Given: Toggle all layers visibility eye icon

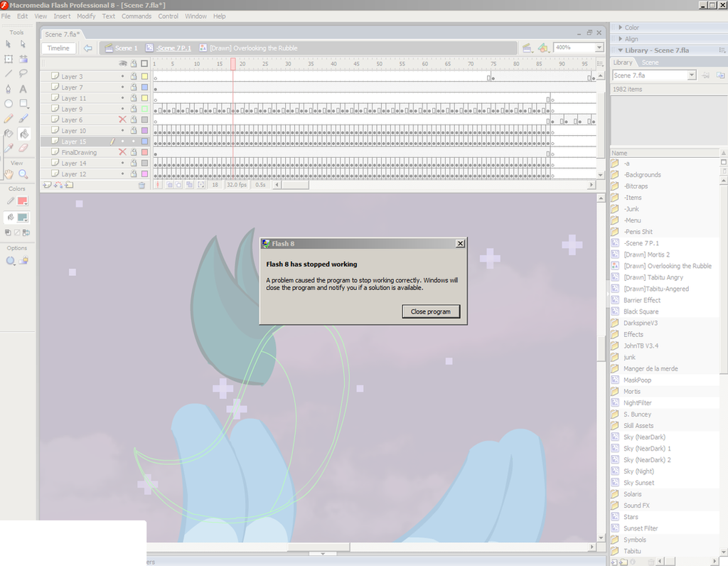Looking at the screenshot, I should 122,63.
